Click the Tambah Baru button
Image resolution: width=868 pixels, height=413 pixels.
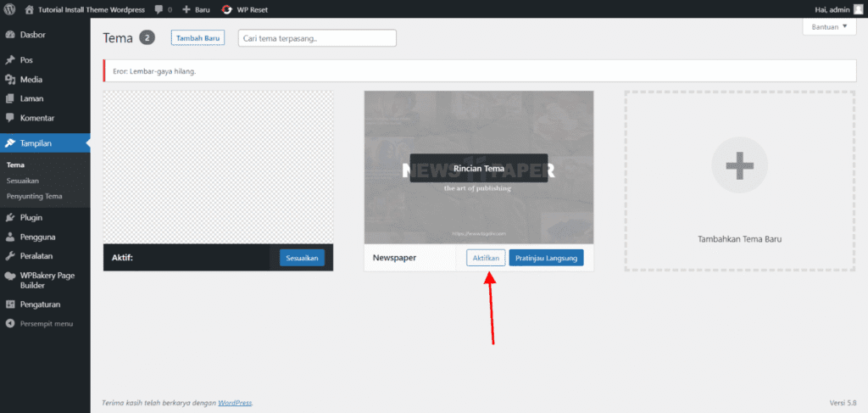(198, 38)
